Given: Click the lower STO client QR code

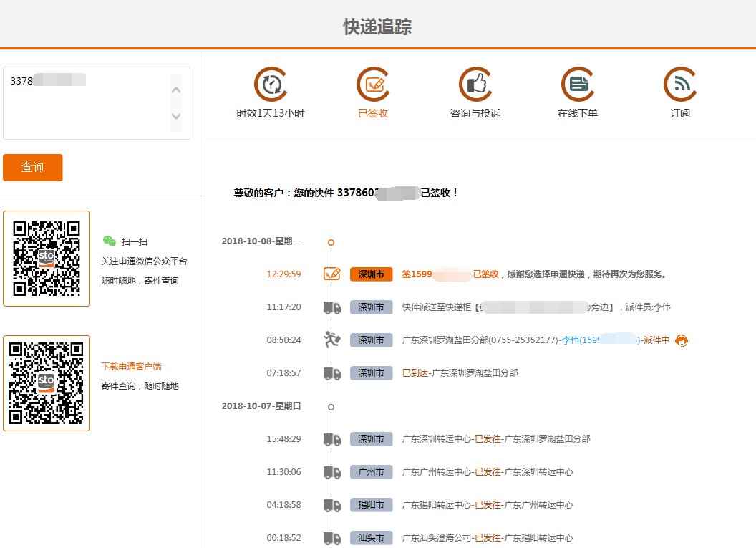Looking at the screenshot, I should (x=46, y=380).
